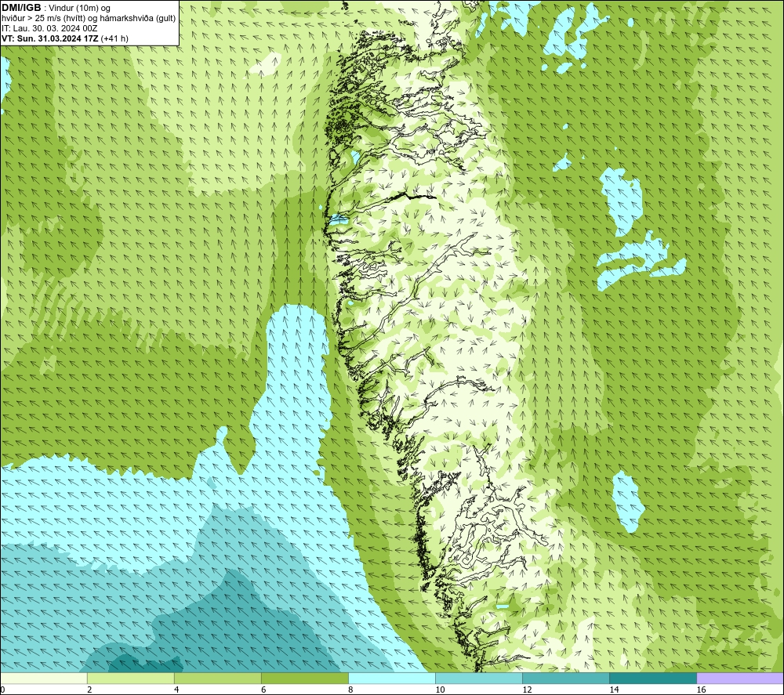
Task: Click the dark green 6–8 m/s legend swatch
Action: click(304, 678)
